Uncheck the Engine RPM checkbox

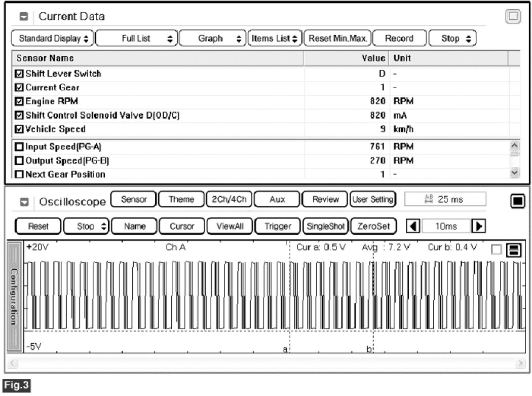click(x=20, y=101)
